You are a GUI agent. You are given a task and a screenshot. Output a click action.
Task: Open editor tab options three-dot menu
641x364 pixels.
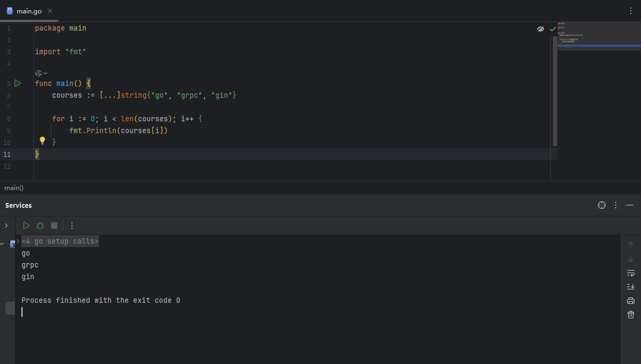[631, 11]
